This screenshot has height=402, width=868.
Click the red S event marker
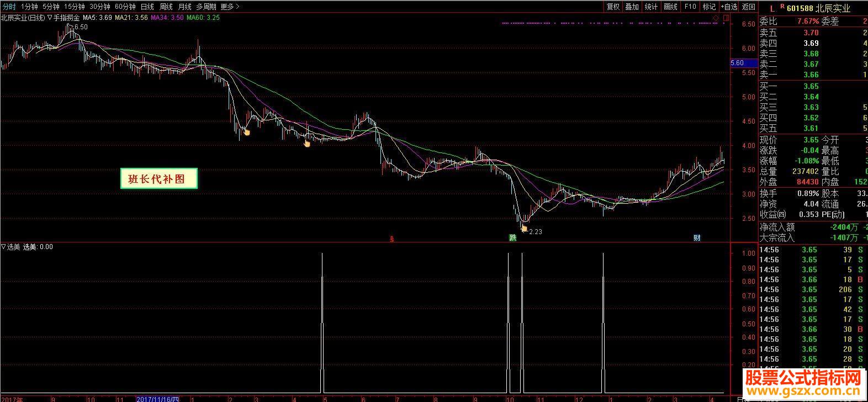click(391, 239)
